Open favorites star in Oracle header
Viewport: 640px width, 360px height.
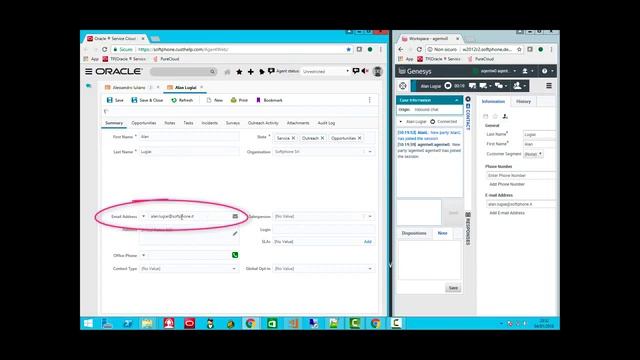pos(239,72)
